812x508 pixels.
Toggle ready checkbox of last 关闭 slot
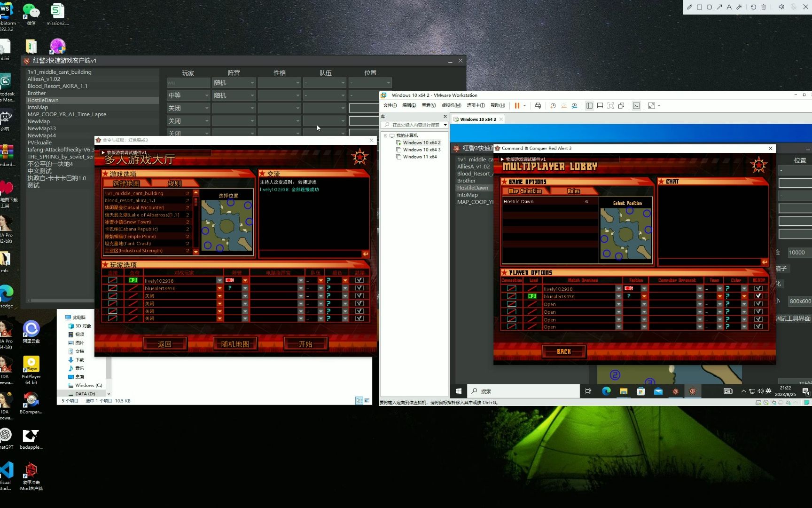(x=359, y=318)
